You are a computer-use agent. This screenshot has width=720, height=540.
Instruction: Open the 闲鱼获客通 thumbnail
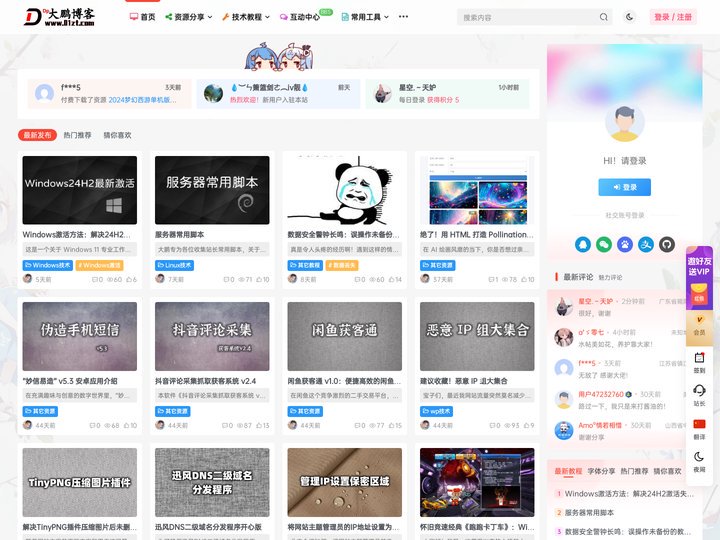[344, 336]
